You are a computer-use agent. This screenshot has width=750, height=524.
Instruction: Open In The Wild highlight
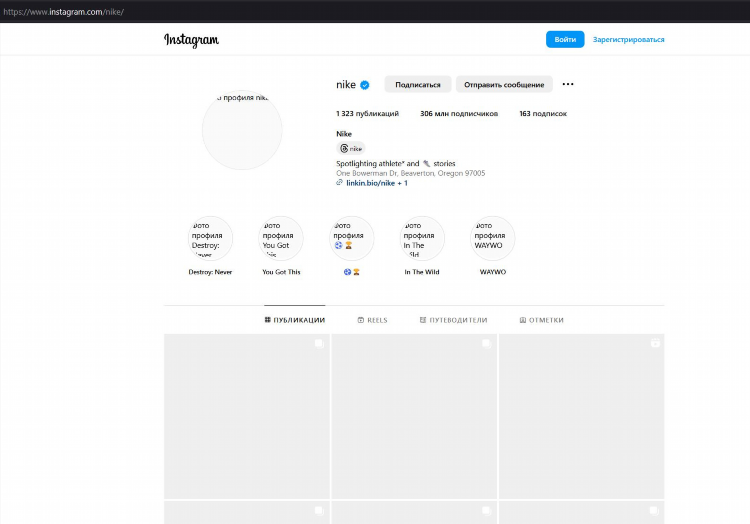(x=422, y=238)
